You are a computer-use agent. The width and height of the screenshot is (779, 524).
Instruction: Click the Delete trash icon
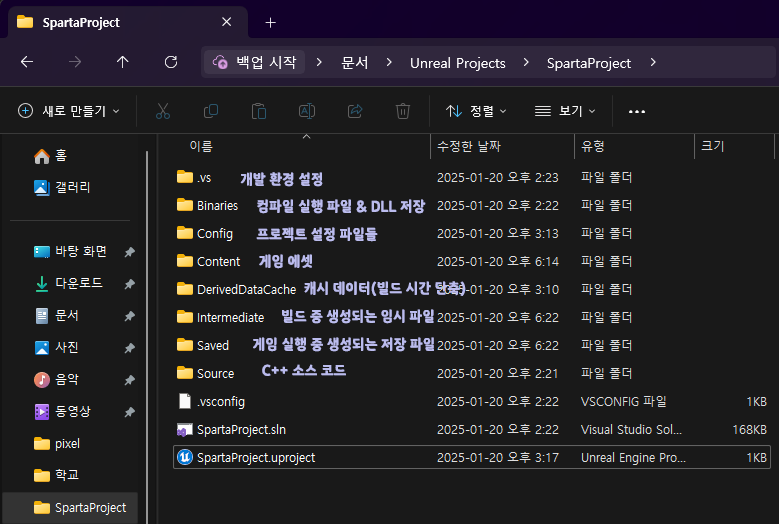pos(403,111)
